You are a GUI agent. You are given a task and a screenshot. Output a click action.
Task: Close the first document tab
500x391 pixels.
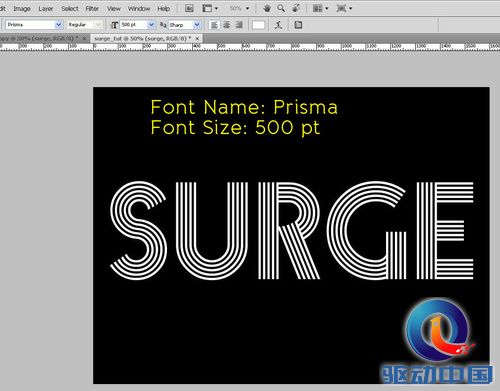click(84, 39)
